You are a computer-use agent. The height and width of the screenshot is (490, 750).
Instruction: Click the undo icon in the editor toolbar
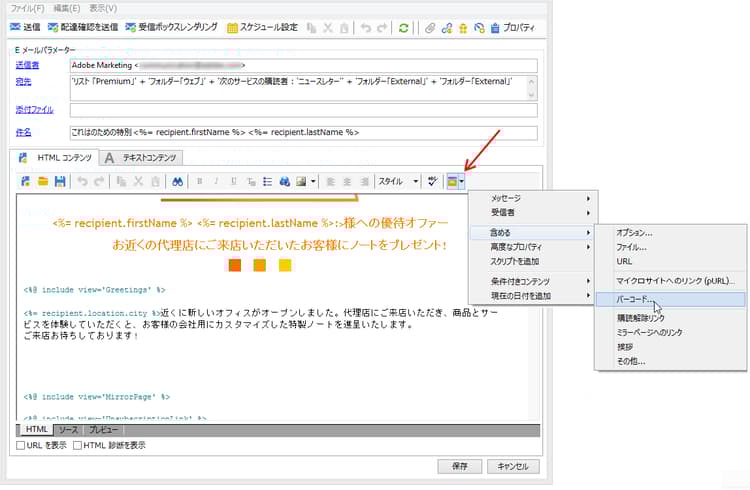[x=82, y=181]
